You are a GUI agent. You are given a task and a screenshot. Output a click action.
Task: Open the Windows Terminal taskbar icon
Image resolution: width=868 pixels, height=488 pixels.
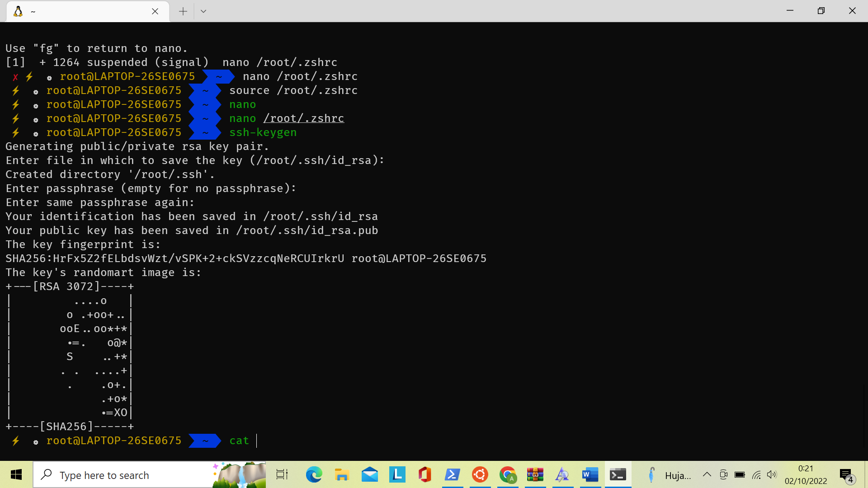tap(618, 475)
